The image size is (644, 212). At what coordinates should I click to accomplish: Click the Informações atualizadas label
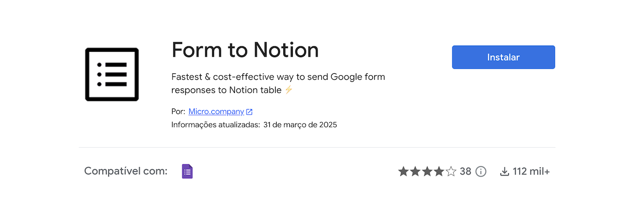coord(215,125)
